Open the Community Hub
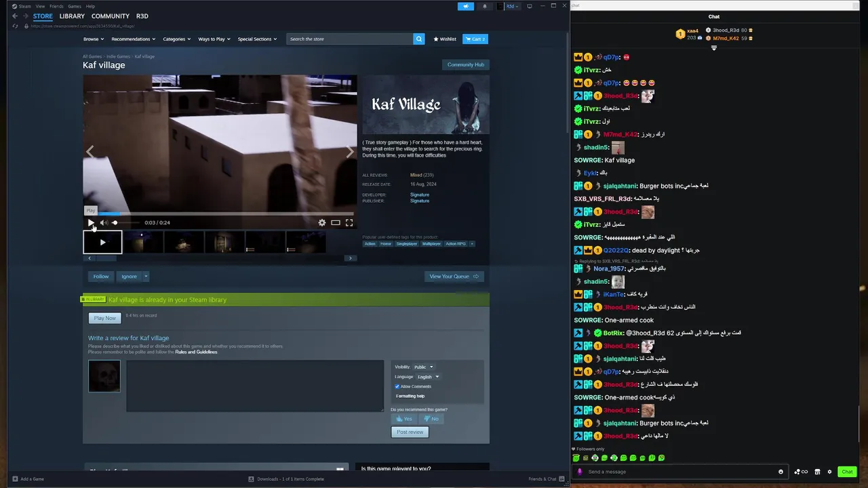 point(465,64)
